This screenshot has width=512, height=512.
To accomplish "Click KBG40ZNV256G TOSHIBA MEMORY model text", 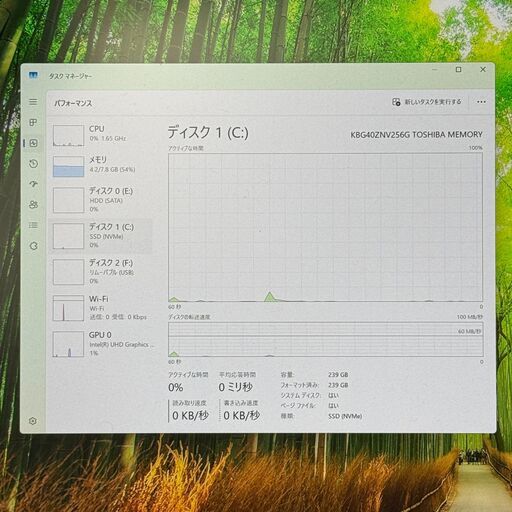I will pyautogui.click(x=416, y=135).
